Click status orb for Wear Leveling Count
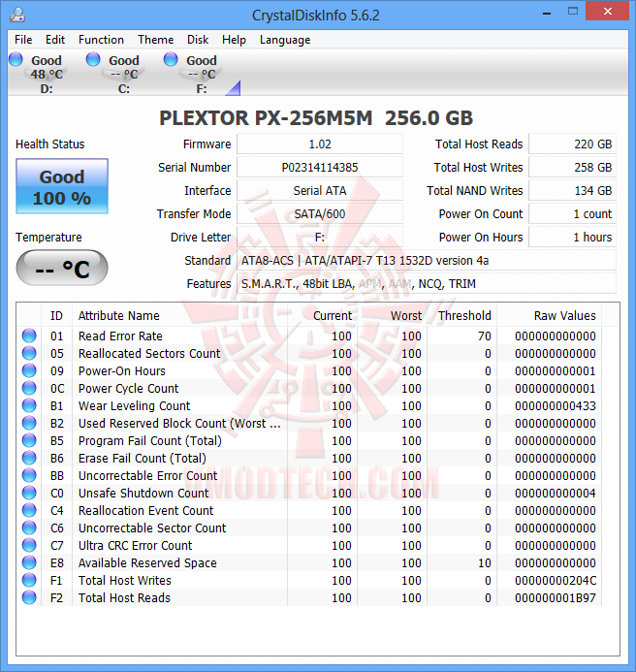 (29, 405)
